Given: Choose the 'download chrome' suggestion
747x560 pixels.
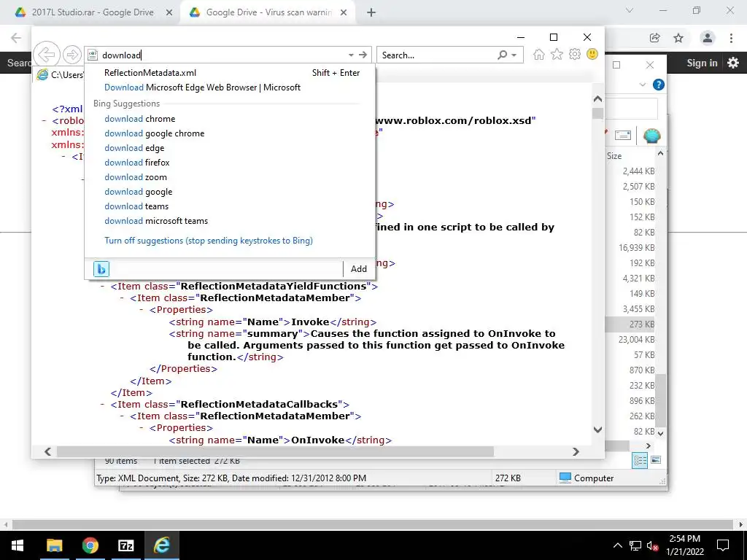Looking at the screenshot, I should (230, 119).
